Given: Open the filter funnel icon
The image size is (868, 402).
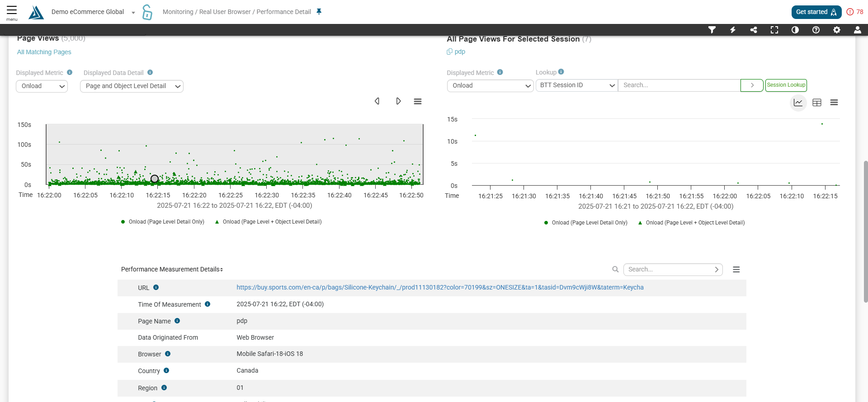Looking at the screenshot, I should tap(712, 30).
